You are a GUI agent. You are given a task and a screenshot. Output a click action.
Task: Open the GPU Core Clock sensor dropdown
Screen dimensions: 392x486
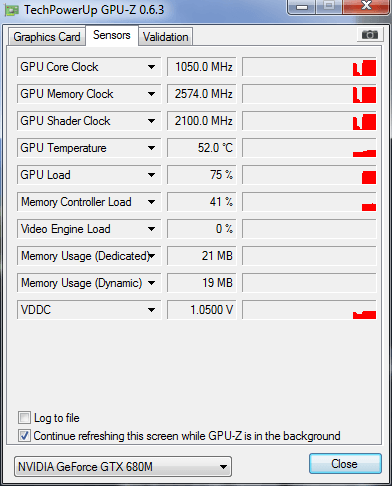pos(151,67)
